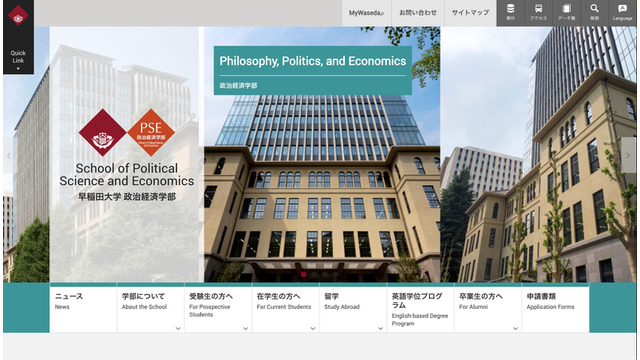Open サイトマップ sitemap link
The height and width of the screenshot is (360, 640).
(470, 13)
